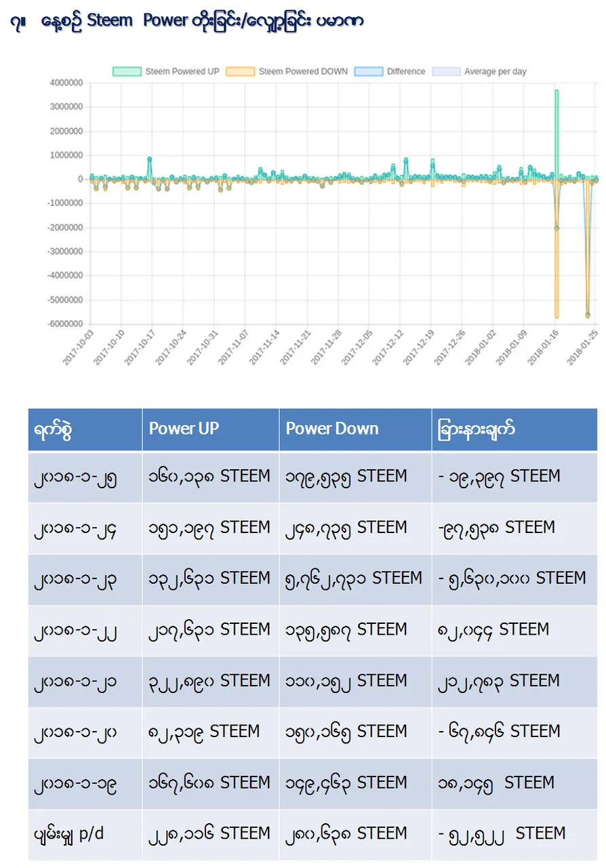Click the row label 'ပျမ်းမျှ p/d'
This screenshot has height=868, width=606.
[85, 835]
